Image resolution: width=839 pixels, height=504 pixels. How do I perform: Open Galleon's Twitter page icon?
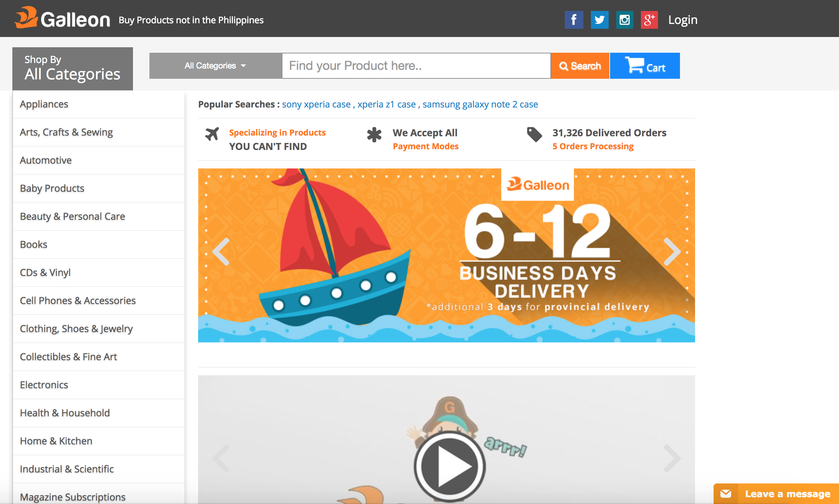point(599,20)
